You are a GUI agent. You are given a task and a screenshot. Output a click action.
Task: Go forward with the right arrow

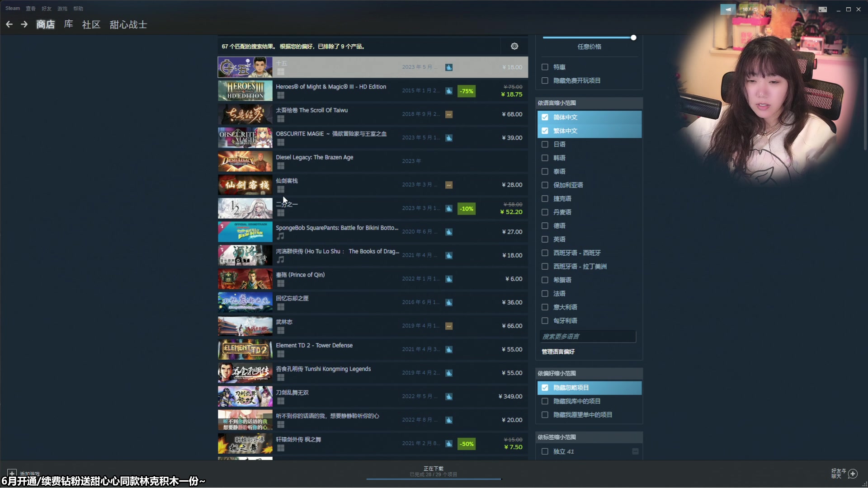24,24
